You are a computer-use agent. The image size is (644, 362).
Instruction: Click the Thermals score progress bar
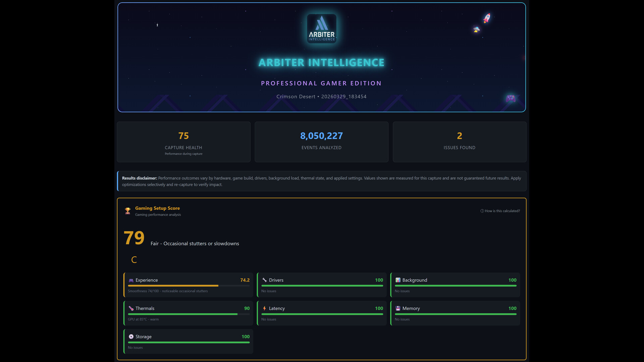[189, 314]
